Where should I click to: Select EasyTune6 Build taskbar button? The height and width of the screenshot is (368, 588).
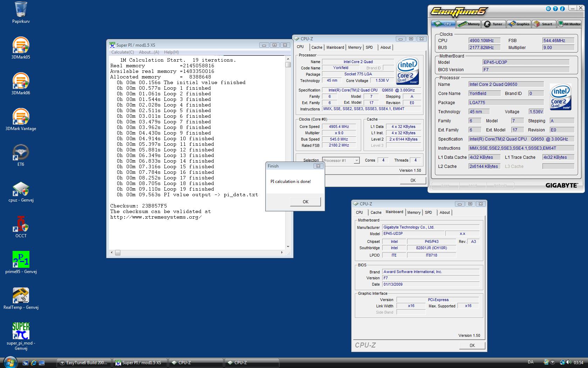(x=84, y=363)
